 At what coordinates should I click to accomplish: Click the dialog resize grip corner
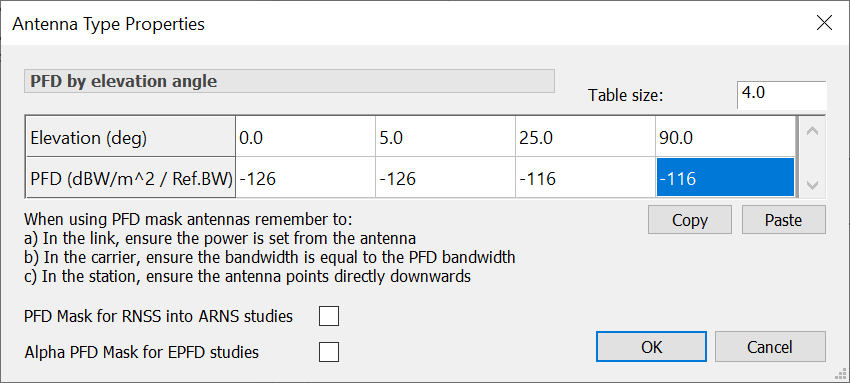(x=841, y=374)
